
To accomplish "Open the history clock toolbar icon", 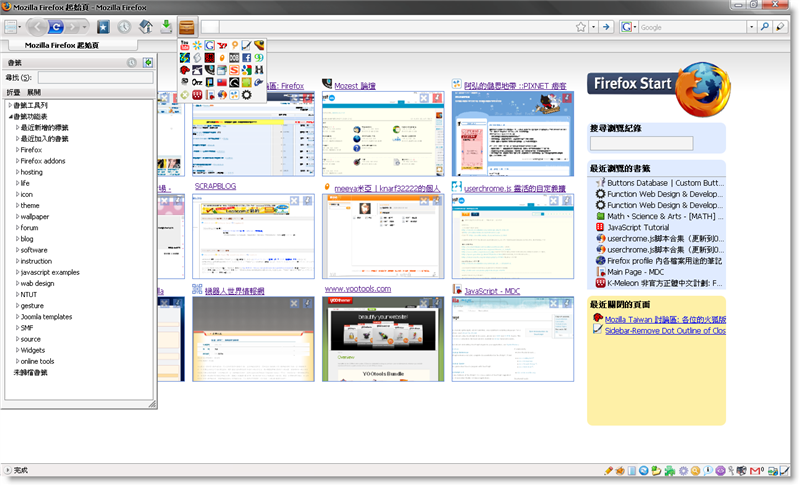I will tap(124, 27).
